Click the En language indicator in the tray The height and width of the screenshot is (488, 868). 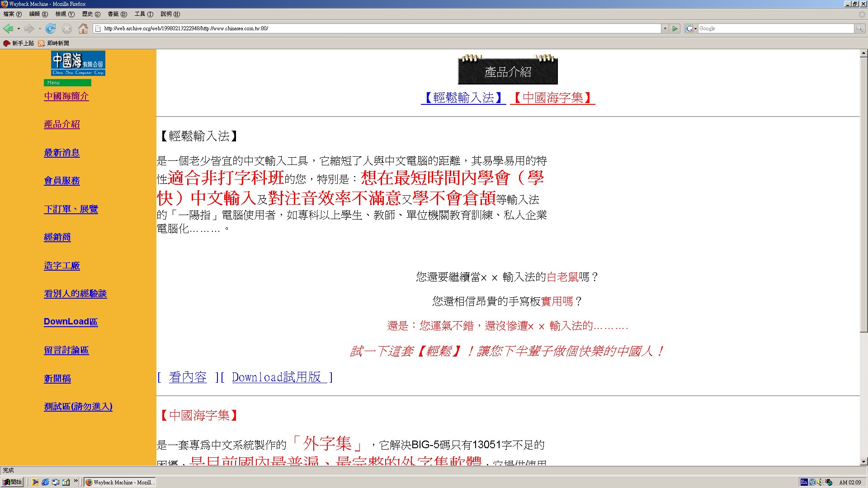click(x=804, y=482)
